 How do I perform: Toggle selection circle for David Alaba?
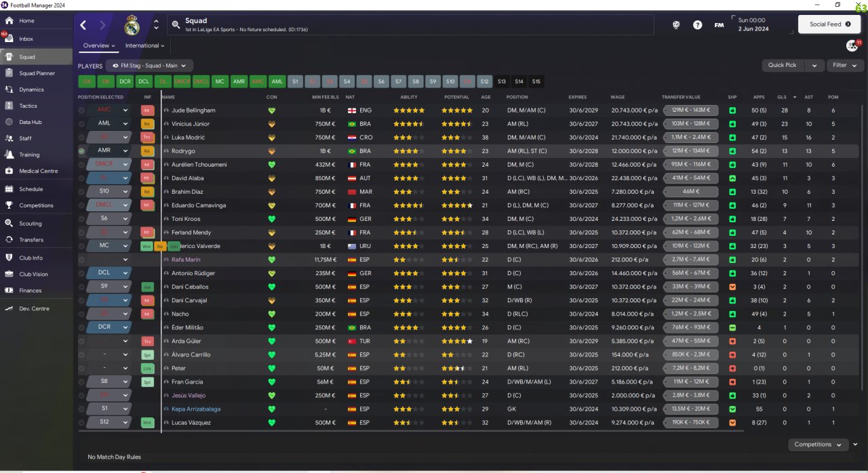click(x=81, y=178)
